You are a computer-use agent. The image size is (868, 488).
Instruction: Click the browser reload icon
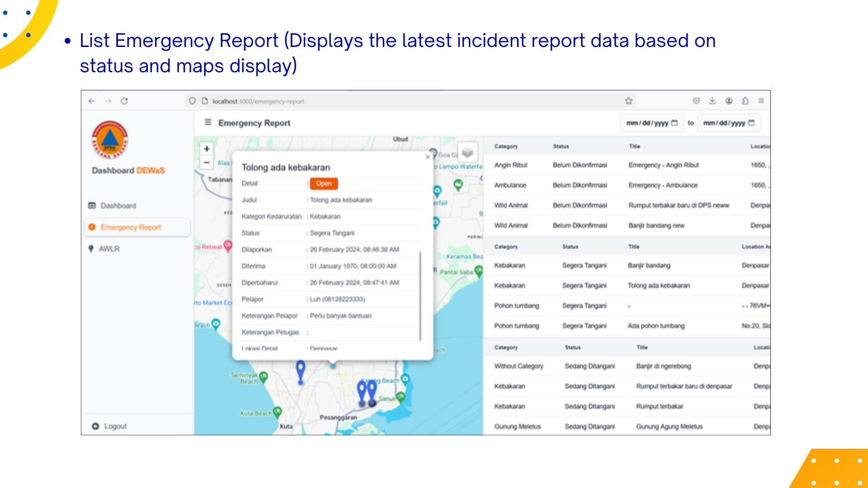pos(124,101)
